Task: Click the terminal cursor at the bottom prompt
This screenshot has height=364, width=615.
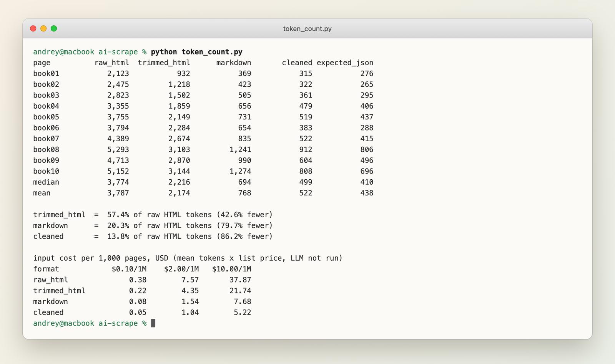Action: pos(153,323)
